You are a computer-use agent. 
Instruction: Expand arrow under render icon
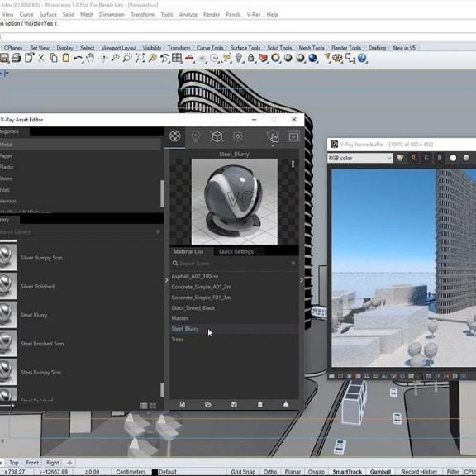273,145
